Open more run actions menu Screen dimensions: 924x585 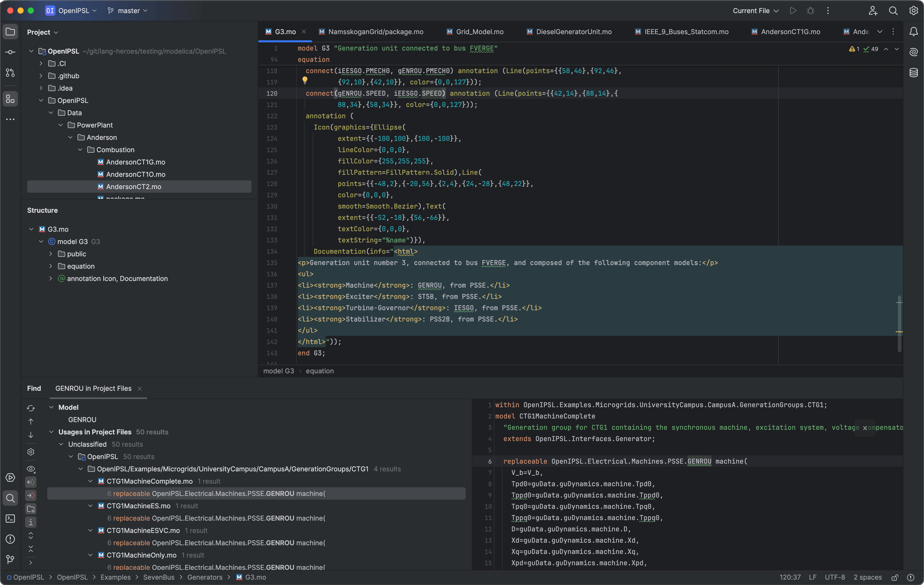(828, 11)
